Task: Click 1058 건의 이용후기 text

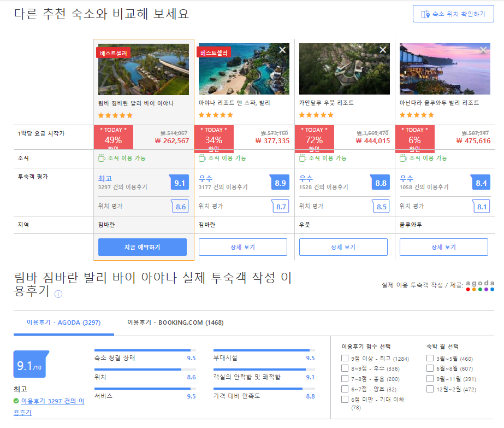Action: (424, 187)
